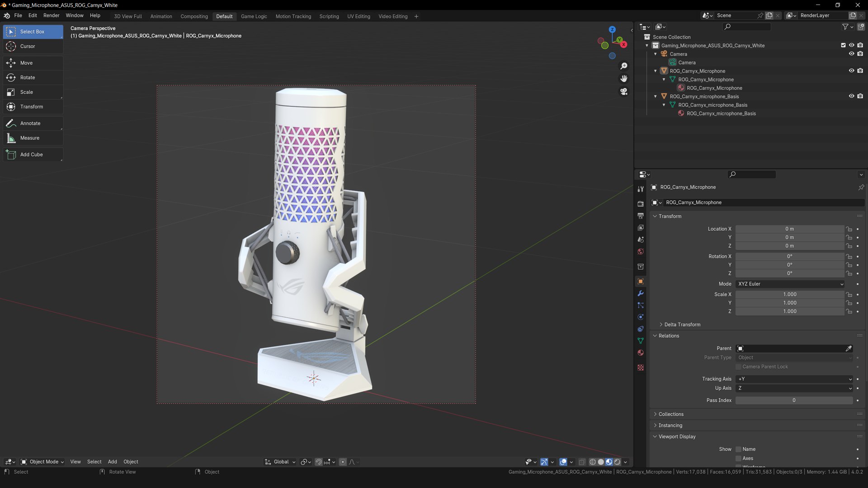Viewport: 868px width, 488px height.
Task: Switch to the UV Editing workspace tab
Action: (359, 16)
